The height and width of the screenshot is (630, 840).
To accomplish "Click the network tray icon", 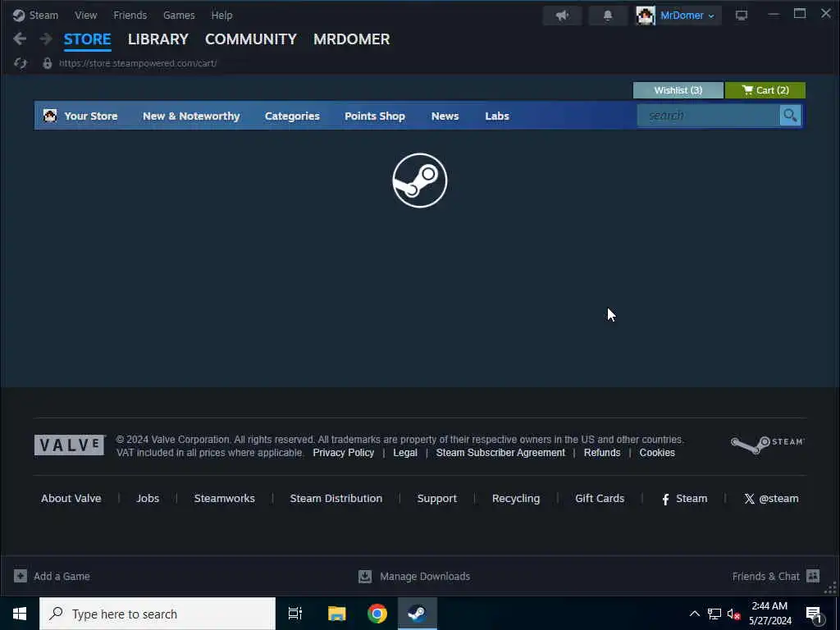I will tap(714, 614).
